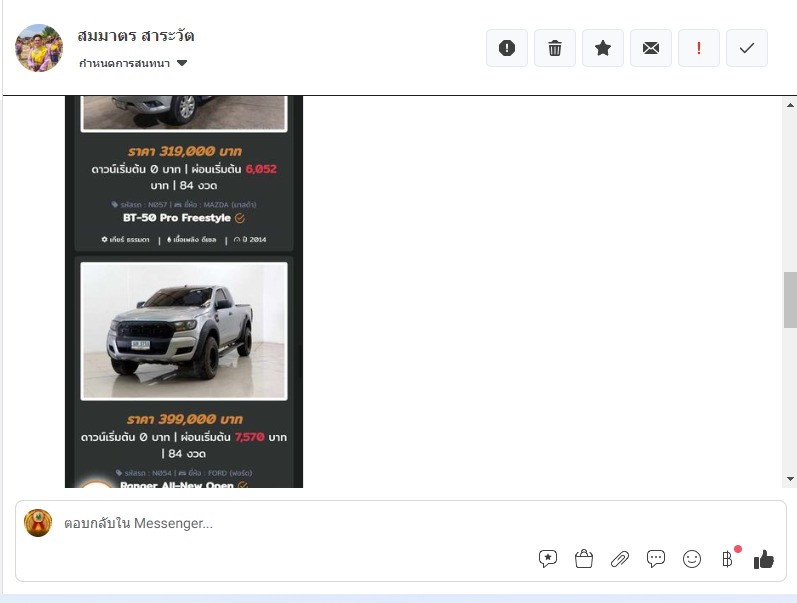Click the installment amount 6,052
The image size is (797, 603).
(x=261, y=169)
